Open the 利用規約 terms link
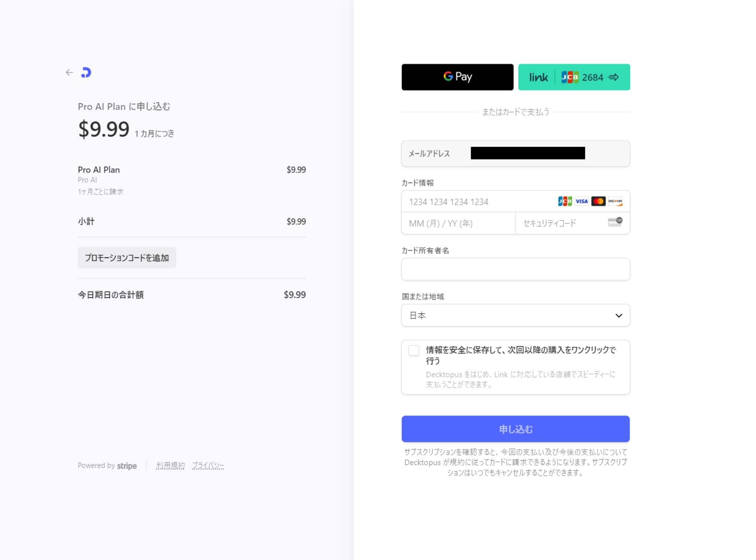756x560 pixels. (170, 466)
